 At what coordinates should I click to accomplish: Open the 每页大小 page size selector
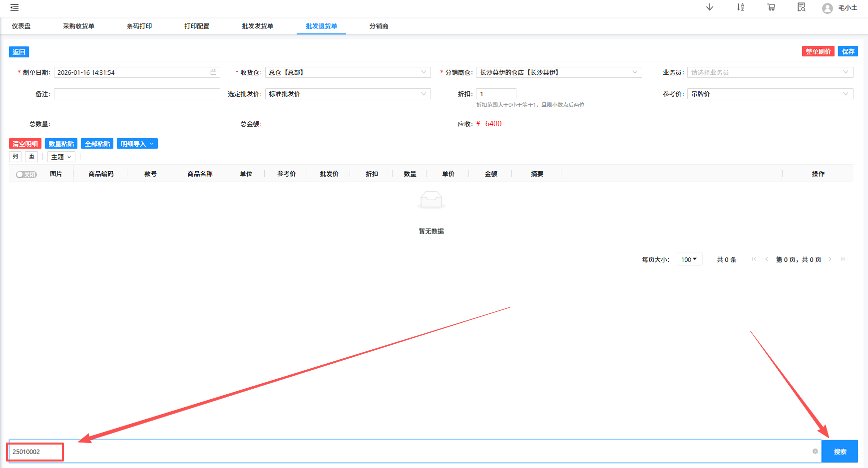pos(689,259)
